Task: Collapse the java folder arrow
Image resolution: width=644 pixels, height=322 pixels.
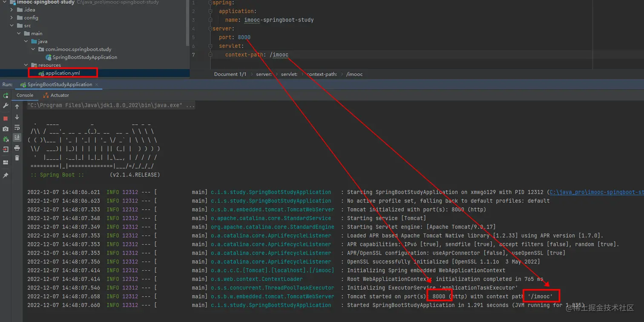Action: pos(26,41)
